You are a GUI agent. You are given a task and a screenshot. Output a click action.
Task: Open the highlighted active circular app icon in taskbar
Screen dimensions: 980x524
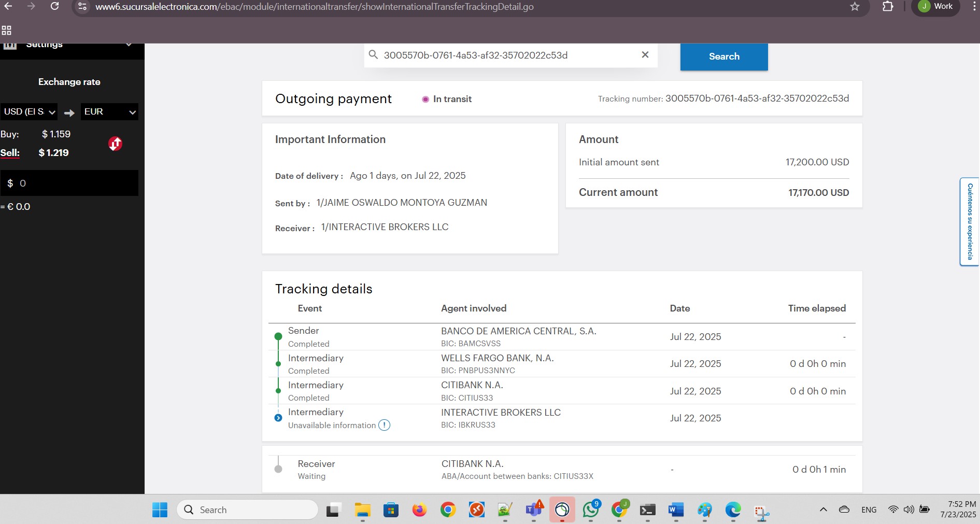coord(562,510)
